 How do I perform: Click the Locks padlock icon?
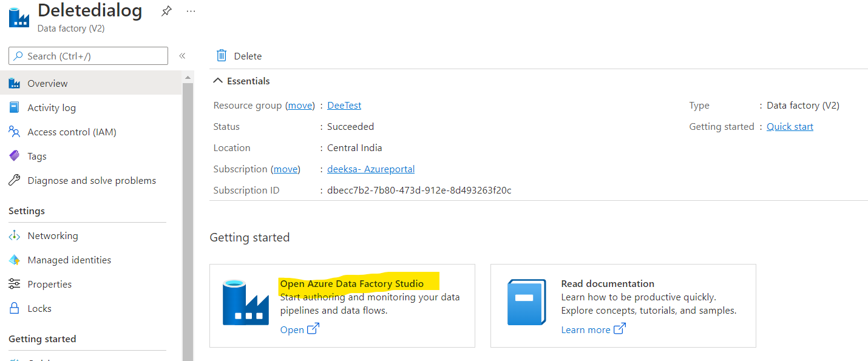(15, 308)
